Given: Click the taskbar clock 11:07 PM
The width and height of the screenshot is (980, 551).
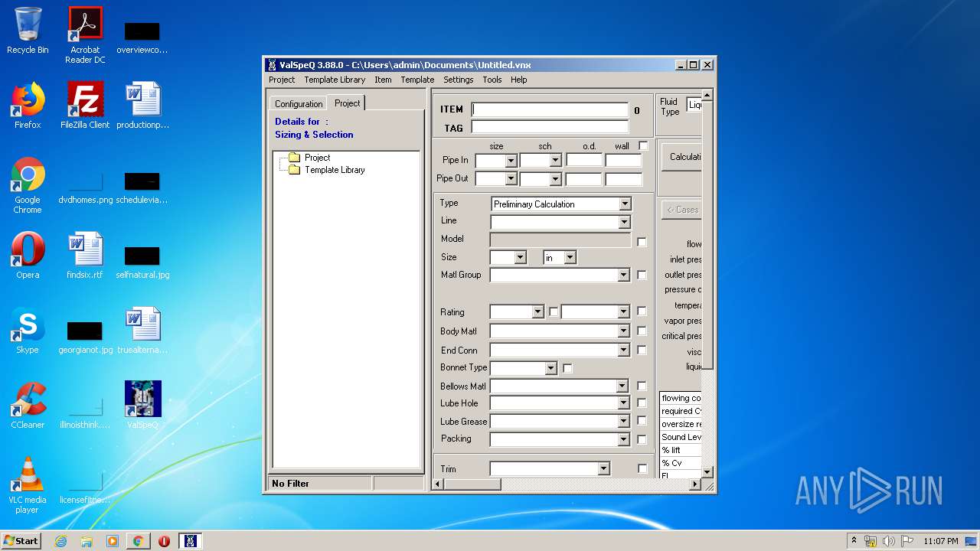Looking at the screenshot, I should [x=941, y=541].
